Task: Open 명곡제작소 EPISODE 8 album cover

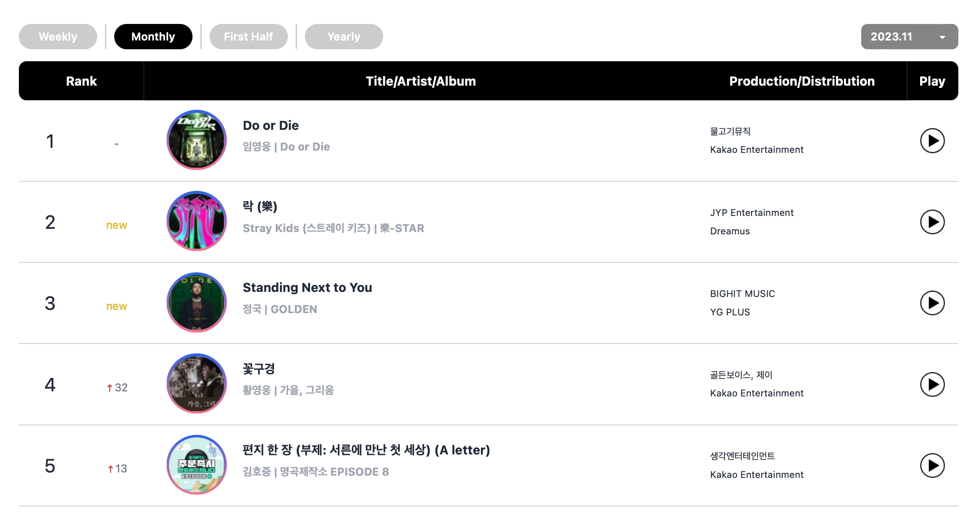Action: 197,465
